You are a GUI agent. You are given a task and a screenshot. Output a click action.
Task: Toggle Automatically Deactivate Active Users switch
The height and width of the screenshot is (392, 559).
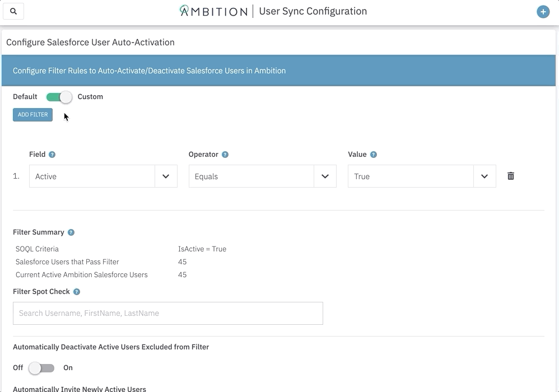pyautogui.click(x=41, y=368)
